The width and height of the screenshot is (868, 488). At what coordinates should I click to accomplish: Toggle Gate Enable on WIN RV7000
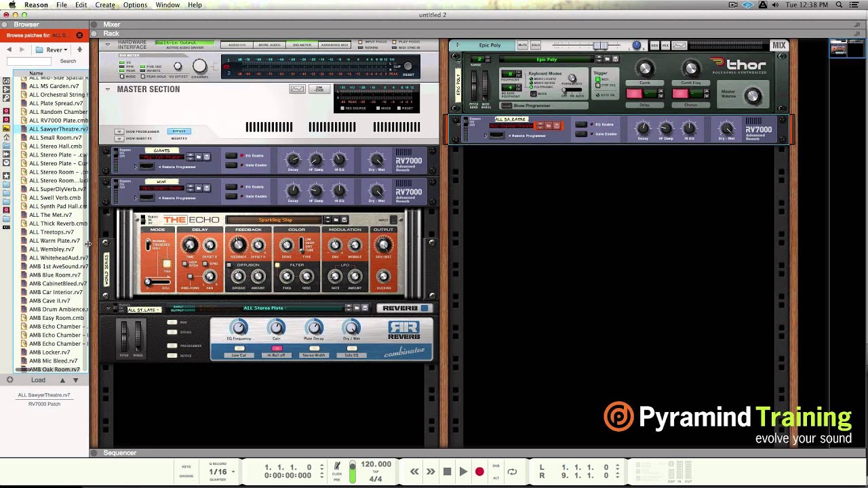pyautogui.click(x=232, y=195)
